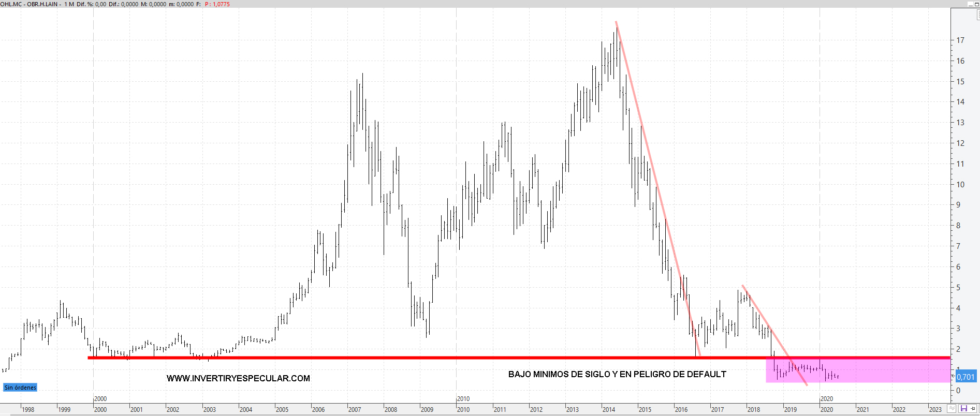Select the 'BAJO MINIMOS DE SIGLO' text annotation
The height and width of the screenshot is (416, 980).
point(617,375)
